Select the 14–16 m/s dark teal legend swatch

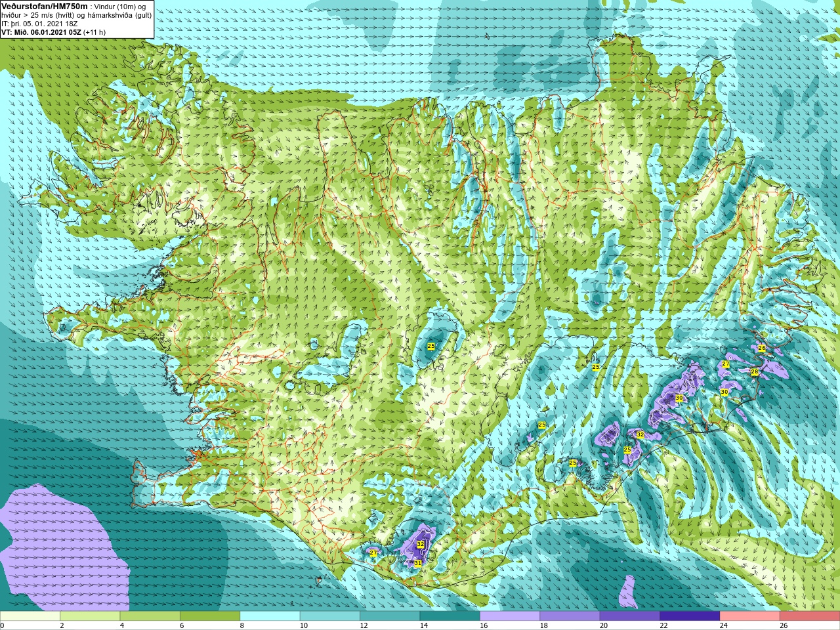pos(450,616)
